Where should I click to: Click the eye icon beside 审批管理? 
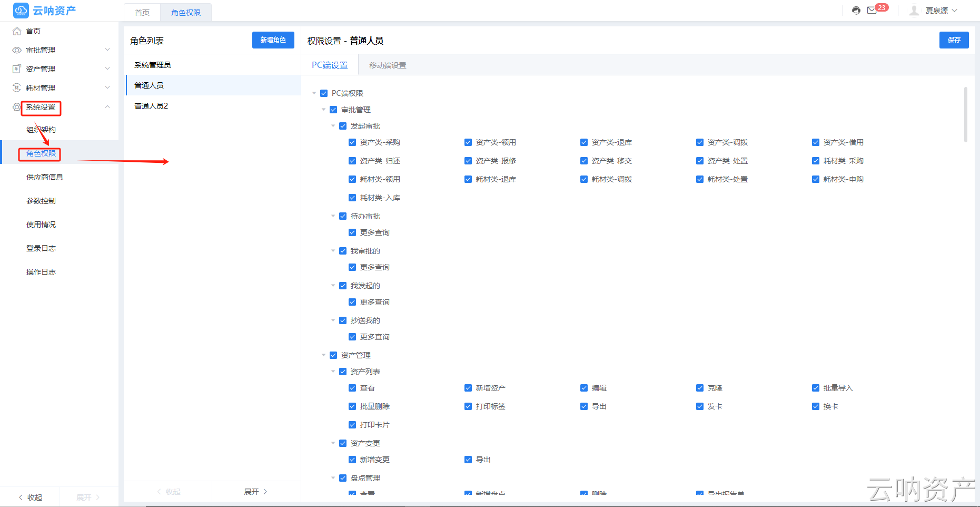click(x=17, y=50)
